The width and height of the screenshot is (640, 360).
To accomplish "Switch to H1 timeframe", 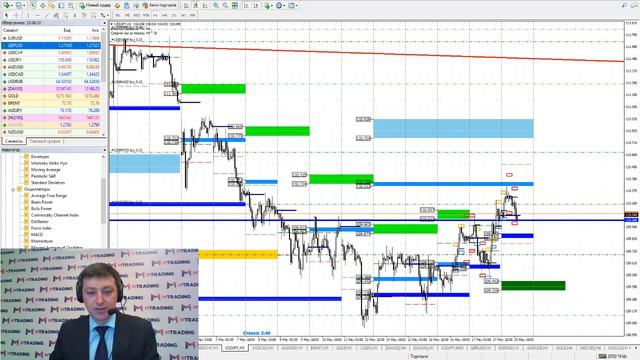I will coord(155,15).
